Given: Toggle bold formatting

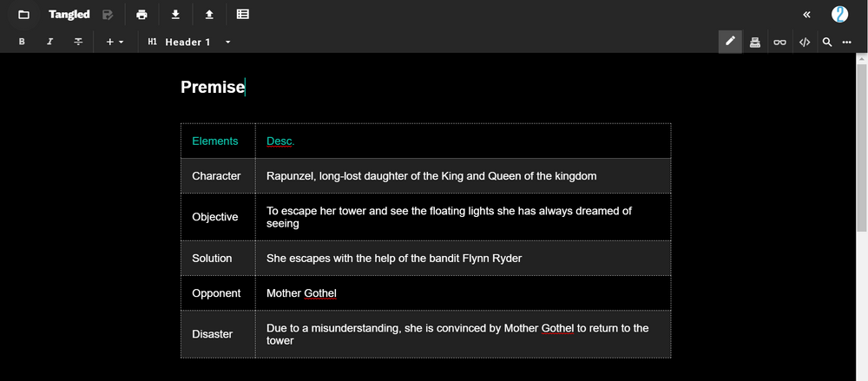Looking at the screenshot, I should tap(22, 42).
